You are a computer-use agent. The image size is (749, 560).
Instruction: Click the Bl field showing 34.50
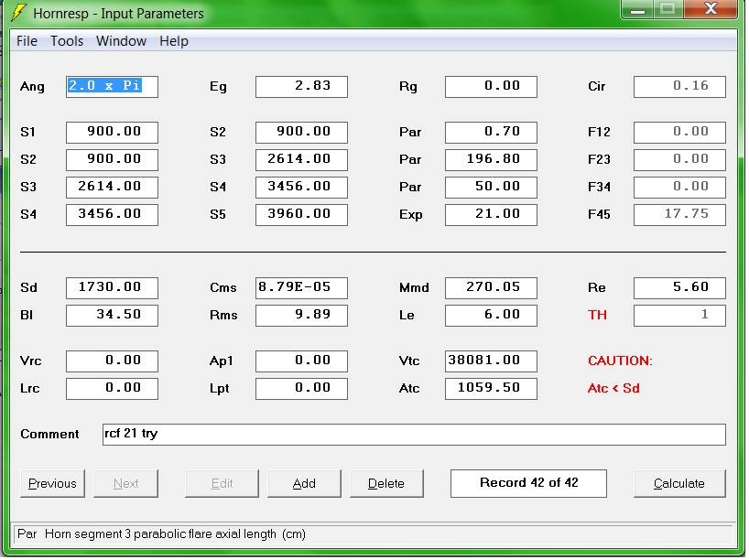pyautogui.click(x=112, y=316)
